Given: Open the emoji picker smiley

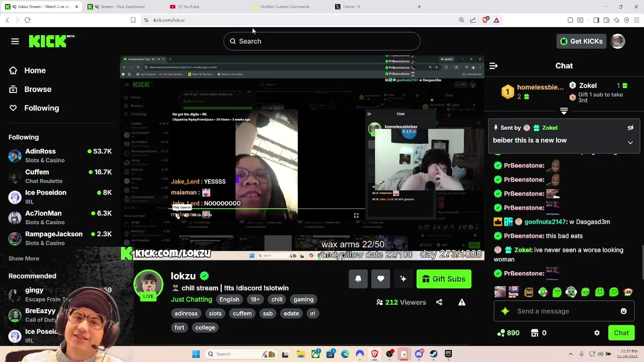Looking at the screenshot, I should pos(623,311).
